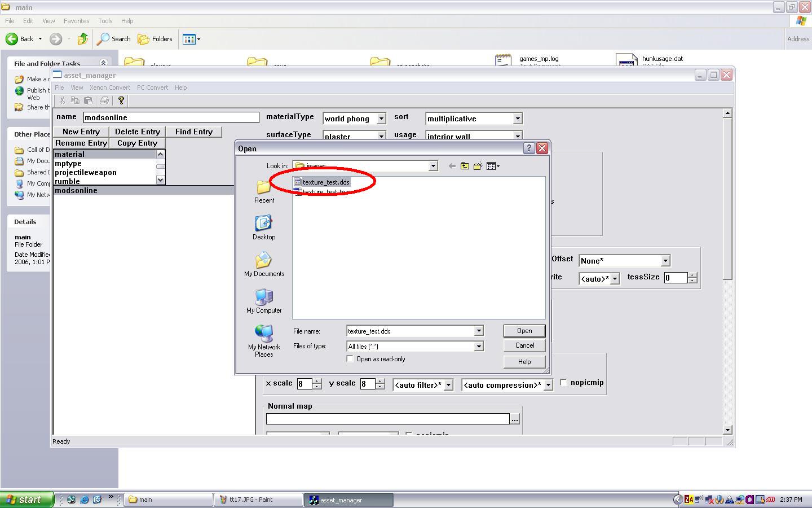Click the My Computer places icon
812x508 pixels.
(x=264, y=301)
